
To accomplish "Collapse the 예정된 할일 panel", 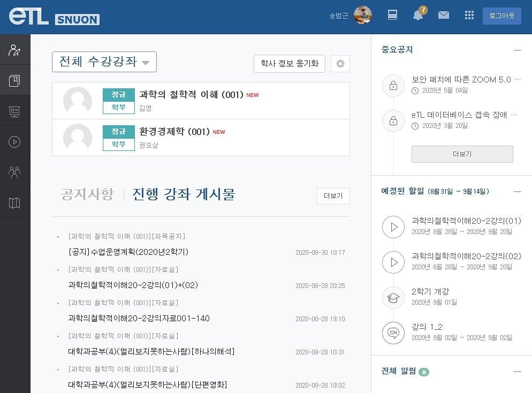I will coord(517,192).
